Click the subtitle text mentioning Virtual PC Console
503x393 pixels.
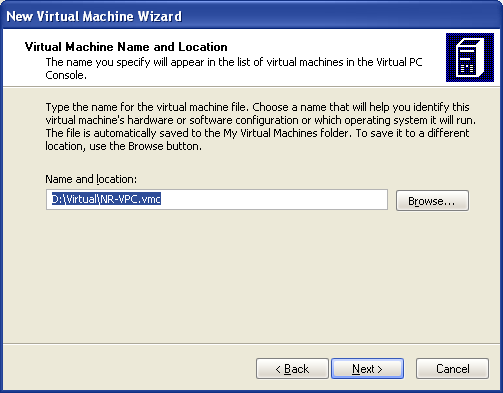(234, 68)
